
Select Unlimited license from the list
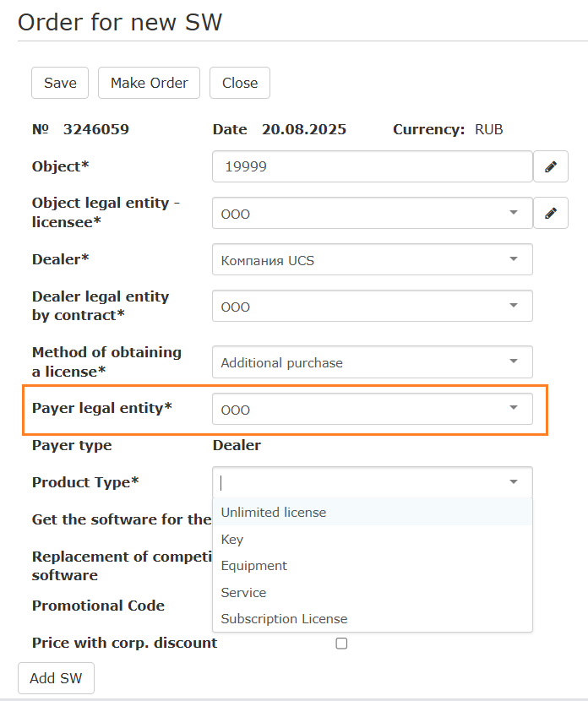tap(274, 512)
